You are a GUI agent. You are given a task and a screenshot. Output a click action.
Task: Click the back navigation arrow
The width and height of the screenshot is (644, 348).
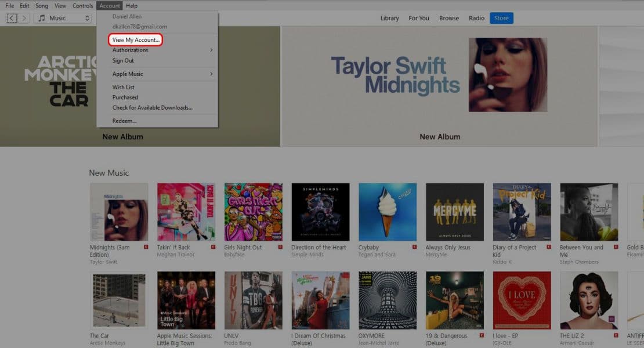point(10,18)
